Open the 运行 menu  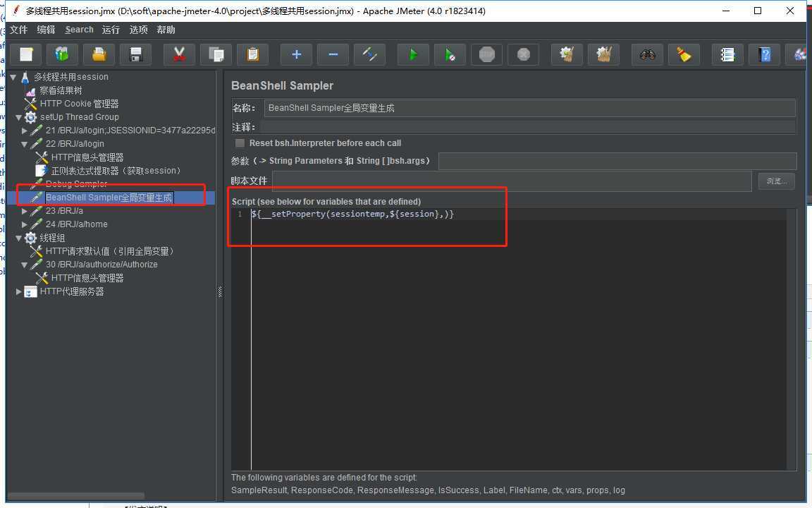coord(111,30)
